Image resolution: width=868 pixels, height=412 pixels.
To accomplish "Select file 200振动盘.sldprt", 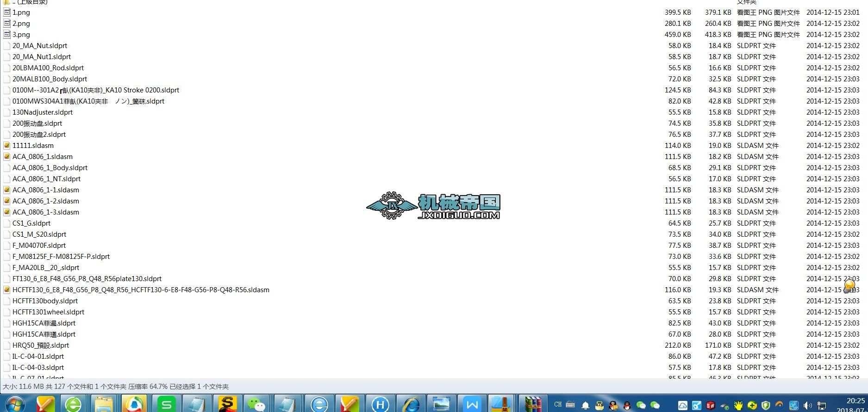I will [x=37, y=123].
